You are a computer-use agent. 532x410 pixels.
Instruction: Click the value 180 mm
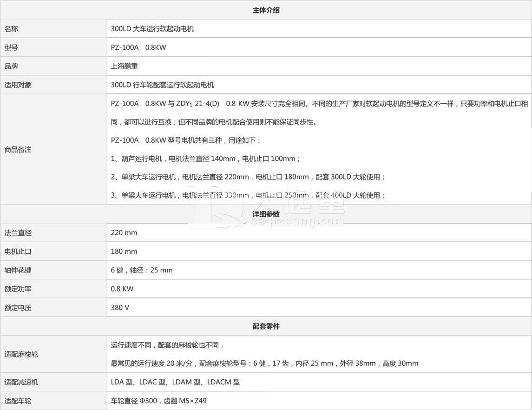click(124, 251)
